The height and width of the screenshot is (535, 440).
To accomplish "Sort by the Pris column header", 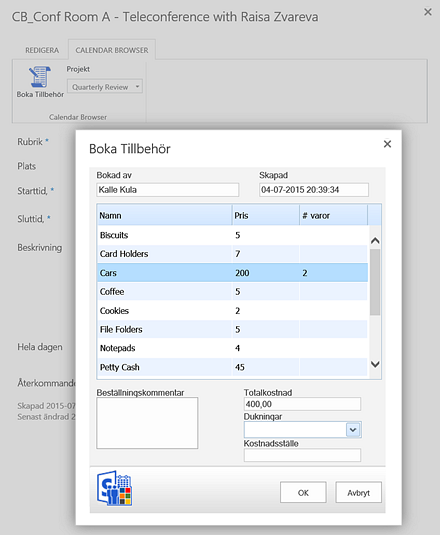I will [266, 215].
